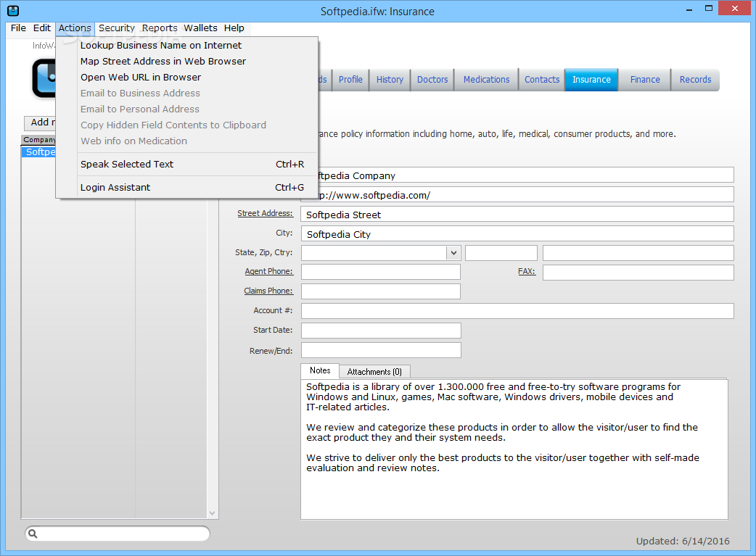This screenshot has width=756, height=556.
Task: Open the Help menu
Action: pyautogui.click(x=234, y=28)
